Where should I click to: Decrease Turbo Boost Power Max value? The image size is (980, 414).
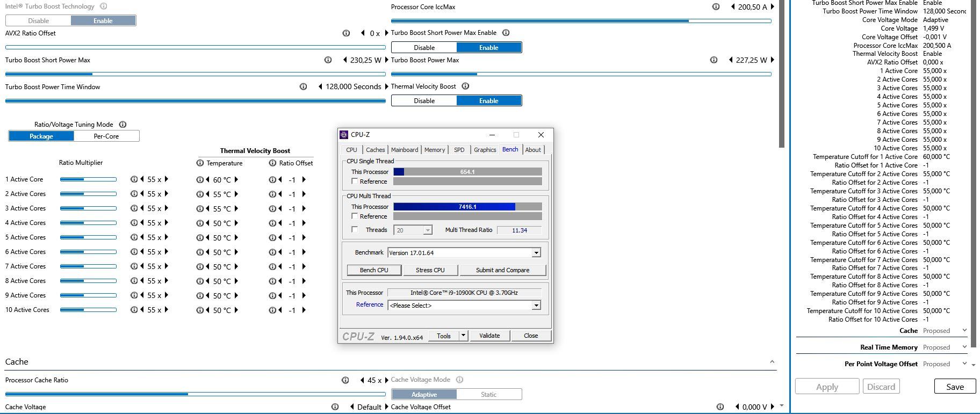pos(731,60)
